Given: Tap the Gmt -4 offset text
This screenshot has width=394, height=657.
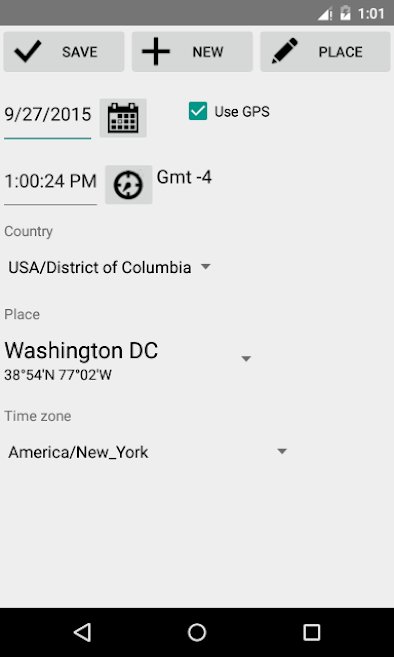Looking at the screenshot, I should (x=184, y=177).
